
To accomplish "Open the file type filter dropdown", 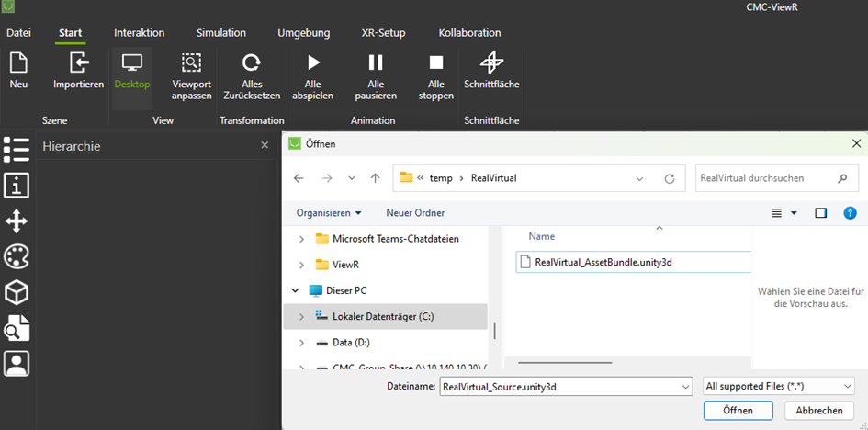I will (777, 387).
